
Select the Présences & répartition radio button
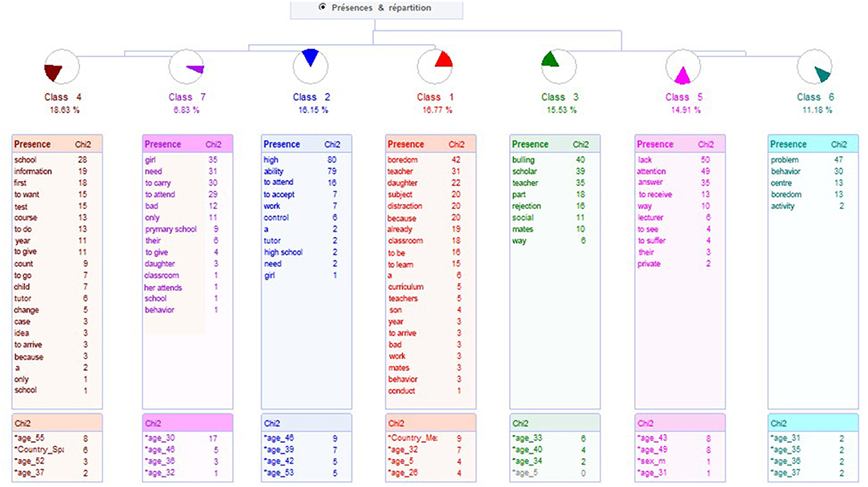pyautogui.click(x=322, y=7)
